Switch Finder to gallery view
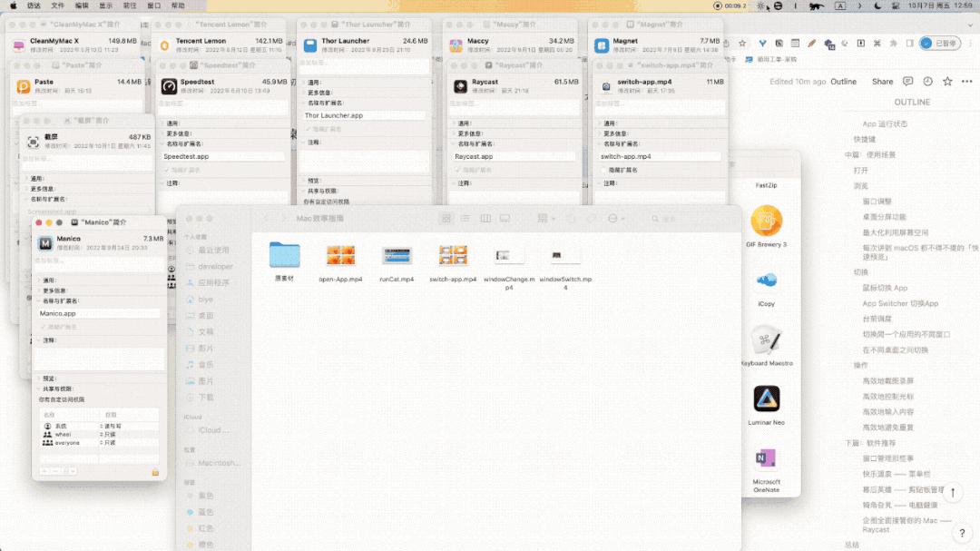The width and height of the screenshot is (980, 551). pyautogui.click(x=505, y=218)
